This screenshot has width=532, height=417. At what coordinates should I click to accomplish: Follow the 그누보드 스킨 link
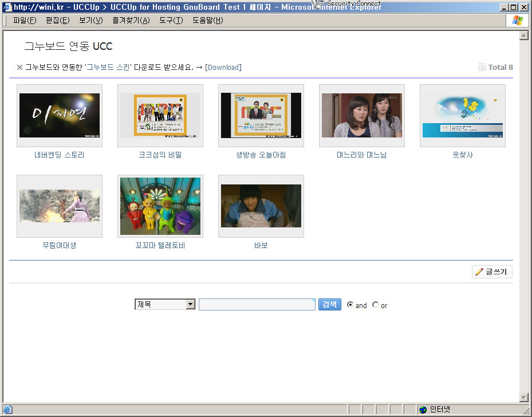coord(108,67)
